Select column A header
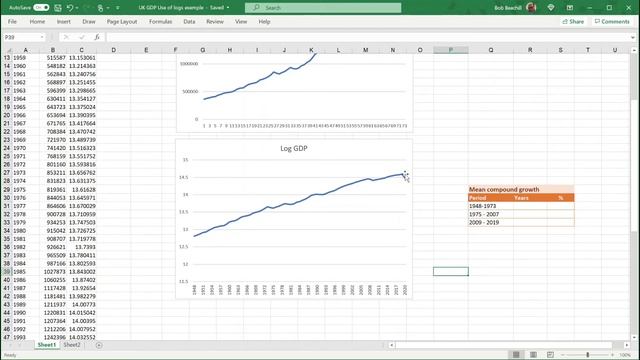Screen dimensions: 640x360 (25, 50)
